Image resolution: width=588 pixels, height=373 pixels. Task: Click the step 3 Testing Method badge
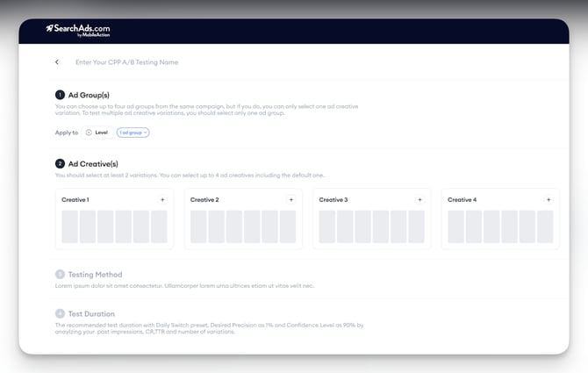click(x=60, y=275)
